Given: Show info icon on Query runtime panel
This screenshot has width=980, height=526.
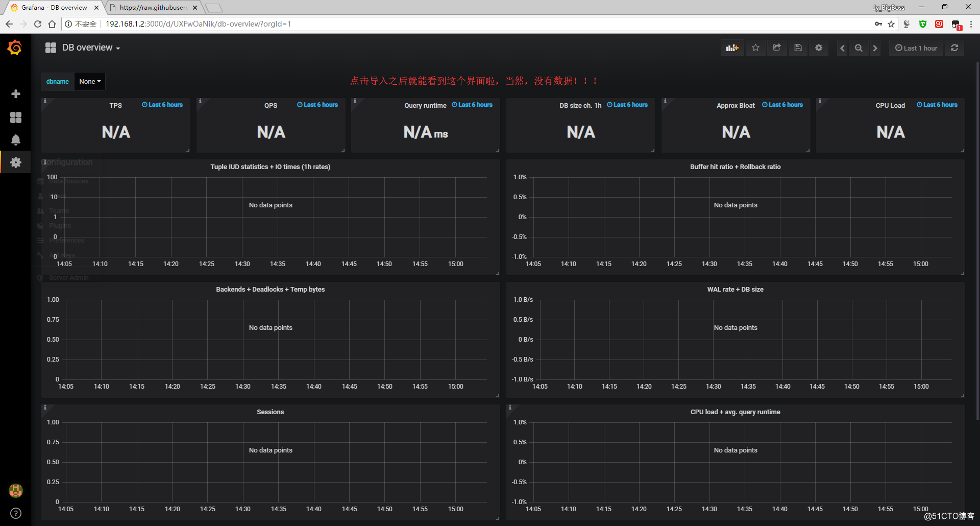Looking at the screenshot, I should [x=355, y=101].
